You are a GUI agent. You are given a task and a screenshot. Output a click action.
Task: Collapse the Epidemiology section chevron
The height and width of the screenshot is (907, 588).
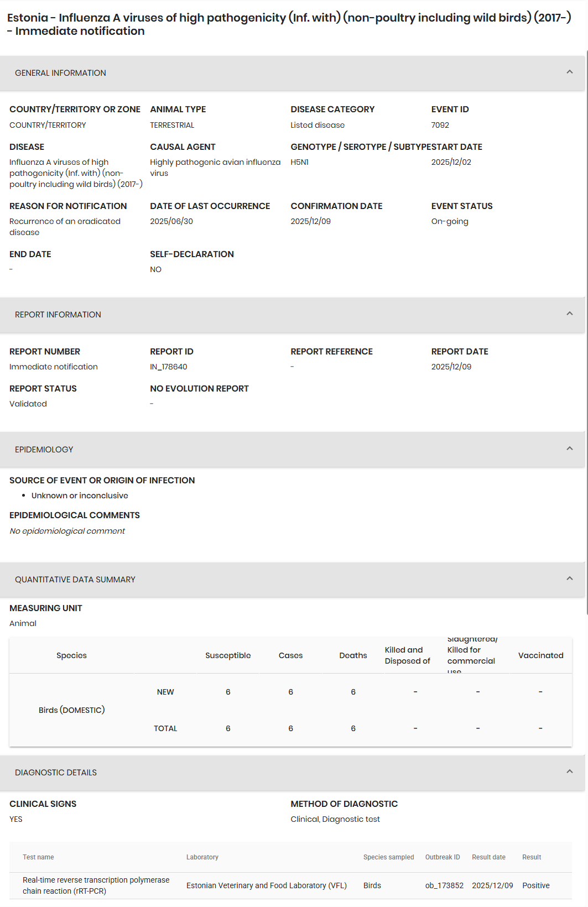569,449
